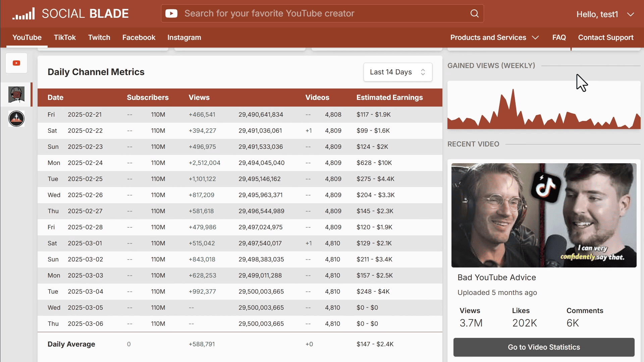
Task: Switch to the YouTube tab
Action: pos(27,38)
